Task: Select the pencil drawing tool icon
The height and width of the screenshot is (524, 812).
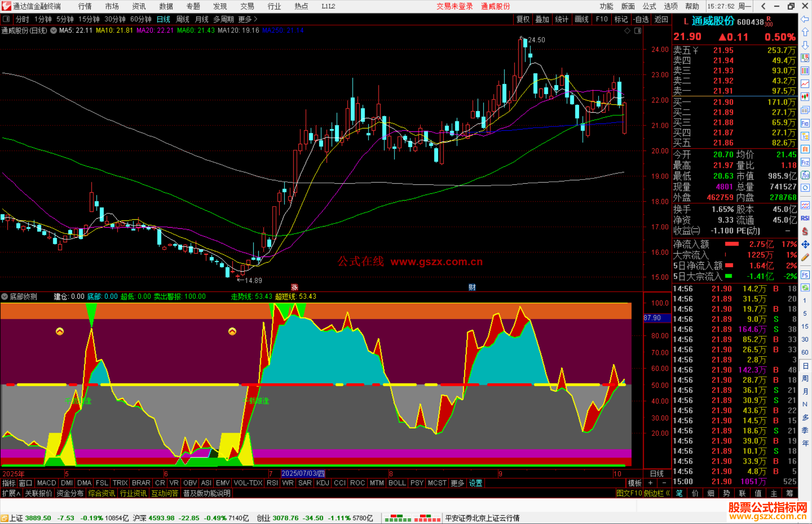Action: coord(805,257)
